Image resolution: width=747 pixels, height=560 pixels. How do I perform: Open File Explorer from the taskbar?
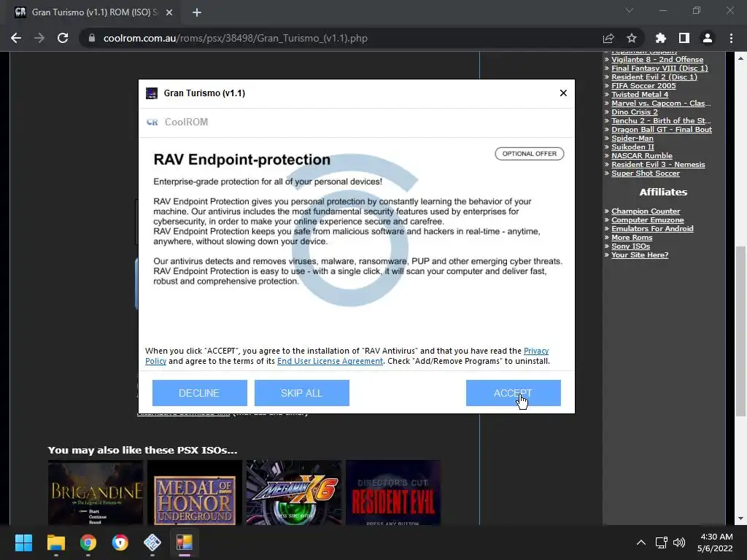55,542
